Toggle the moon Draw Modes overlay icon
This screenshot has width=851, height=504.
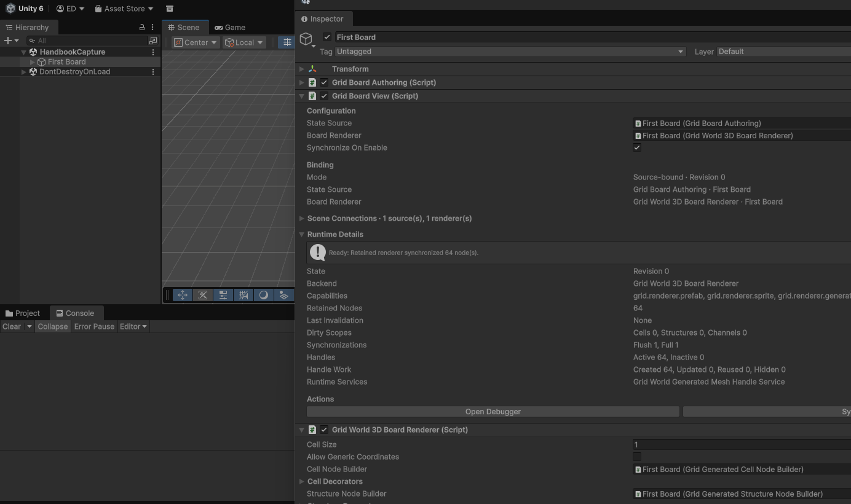(x=264, y=295)
